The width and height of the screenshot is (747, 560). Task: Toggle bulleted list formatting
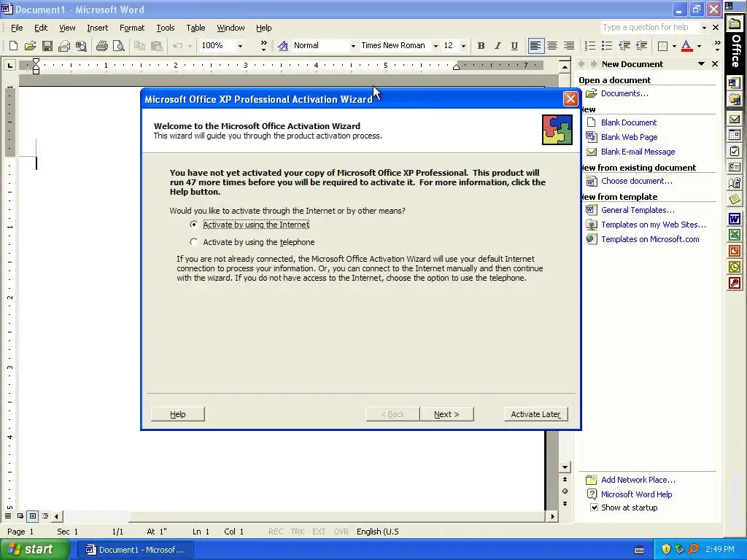point(606,46)
